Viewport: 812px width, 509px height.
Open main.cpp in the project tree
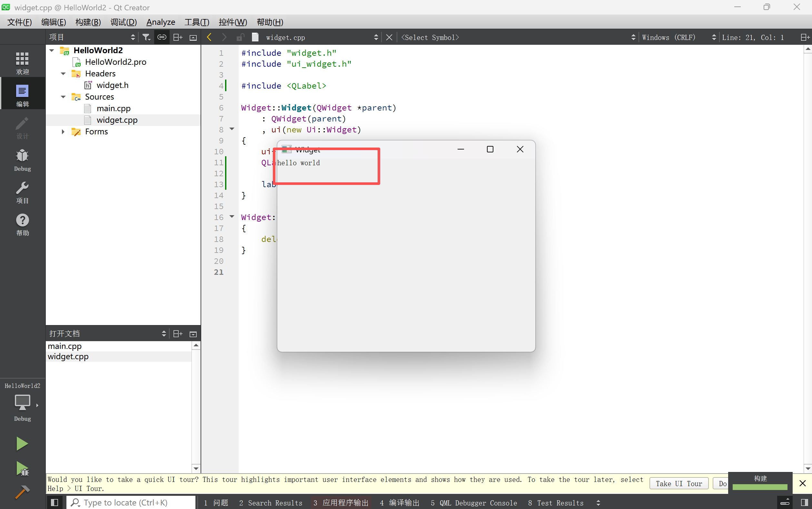pos(113,108)
